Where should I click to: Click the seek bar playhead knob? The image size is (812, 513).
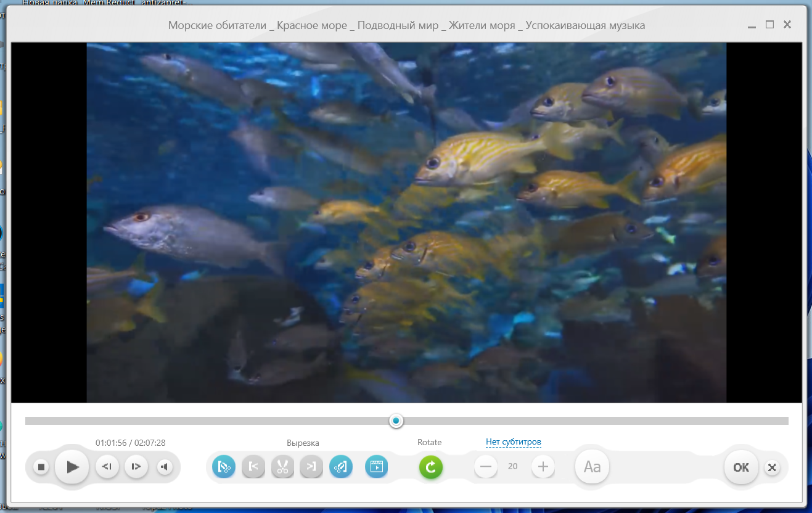point(396,421)
